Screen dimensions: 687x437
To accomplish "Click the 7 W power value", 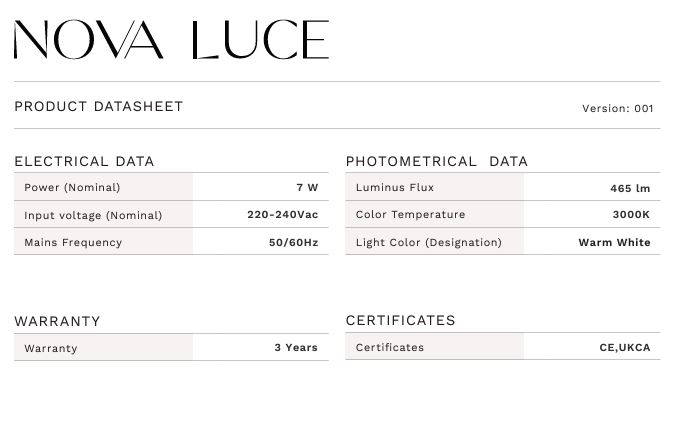I will point(307,187).
